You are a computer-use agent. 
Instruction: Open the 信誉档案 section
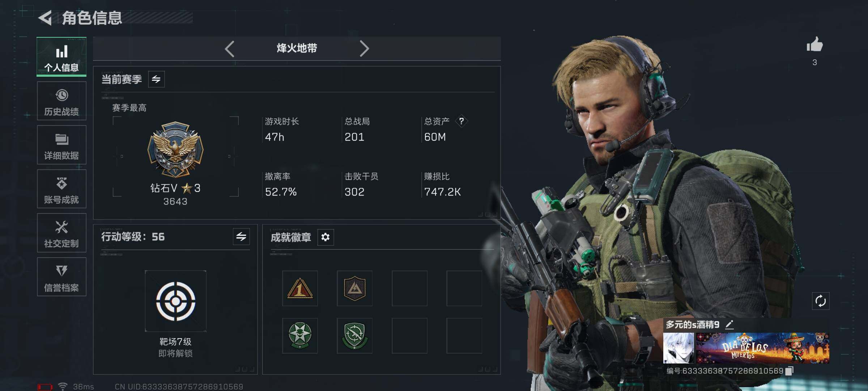[61, 277]
